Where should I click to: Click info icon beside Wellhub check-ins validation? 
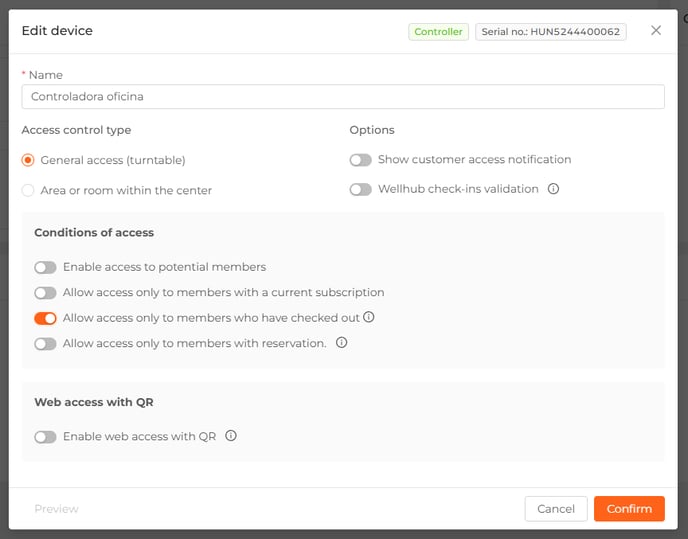[553, 189]
